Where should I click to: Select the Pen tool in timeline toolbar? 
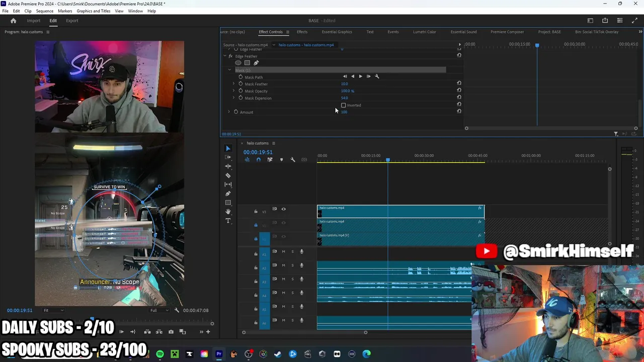228,194
